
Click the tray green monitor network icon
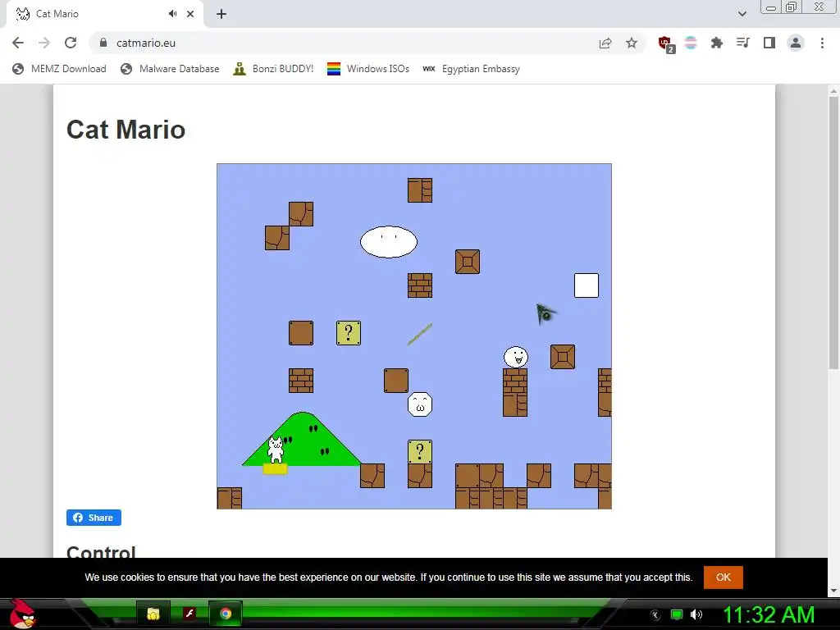(677, 614)
